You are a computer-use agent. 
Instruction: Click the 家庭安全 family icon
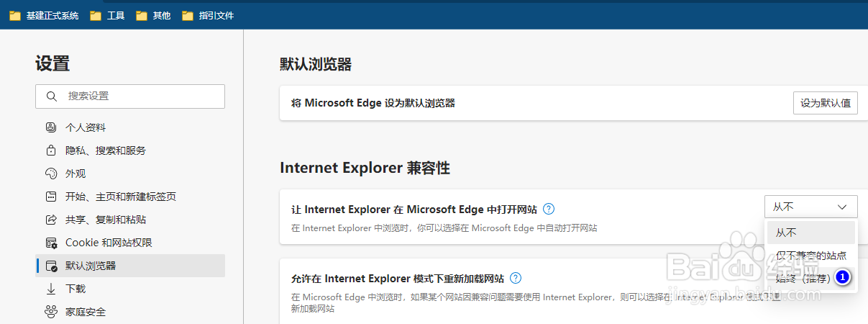(x=51, y=312)
